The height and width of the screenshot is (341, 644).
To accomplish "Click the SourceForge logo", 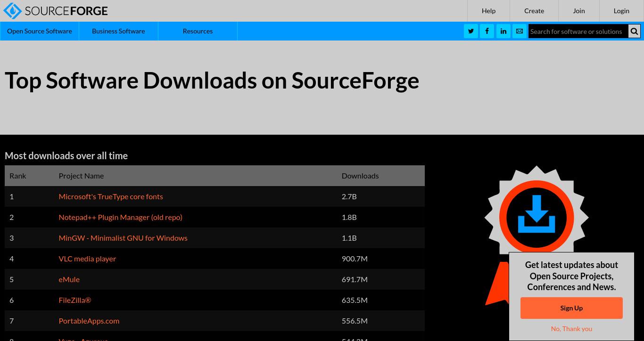I will [x=56, y=11].
